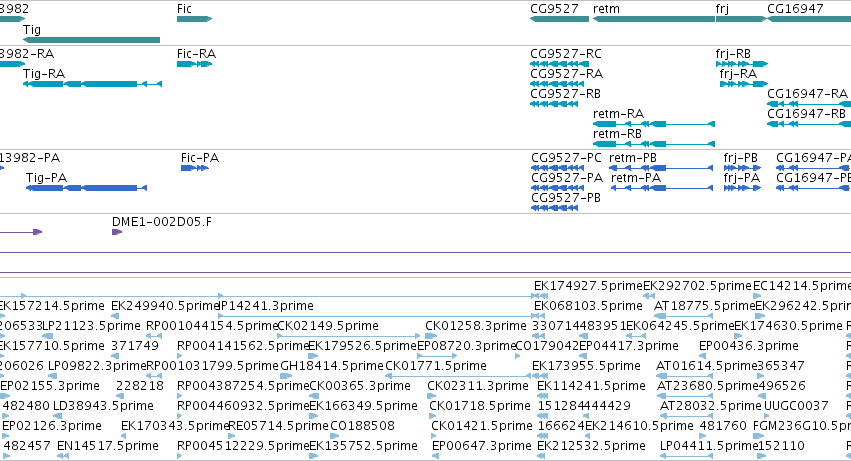Click the DME1-002D05.F feature
This screenshot has height=461, width=851.
pos(117,232)
